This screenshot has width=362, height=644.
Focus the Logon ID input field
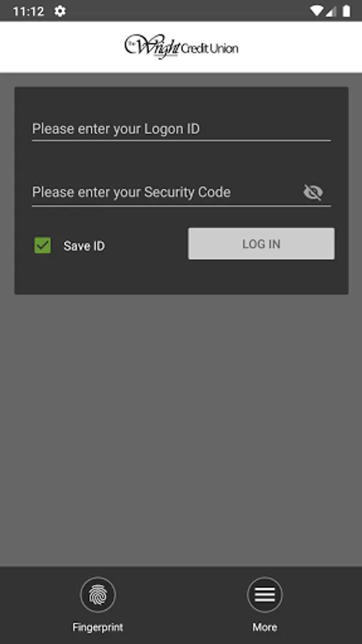pos(181,129)
